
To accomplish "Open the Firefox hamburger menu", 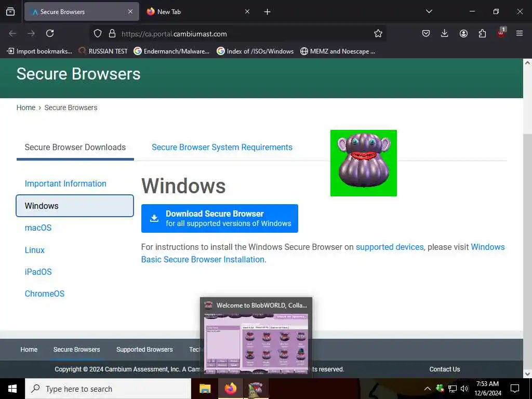I will [x=520, y=33].
